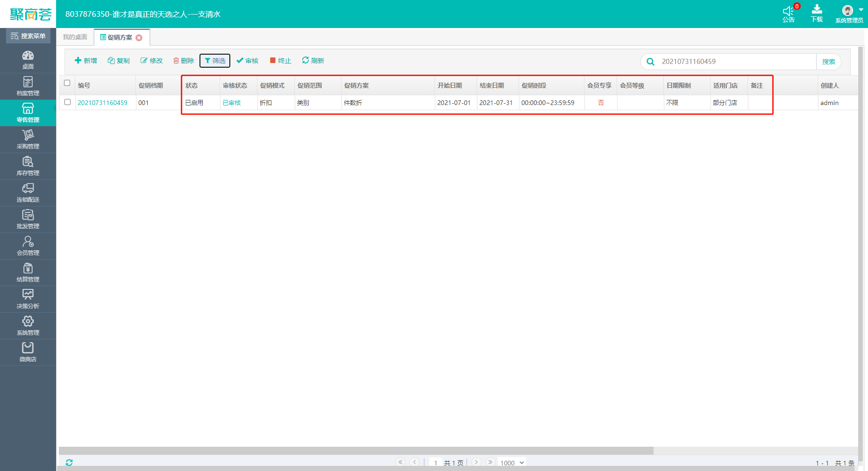Sort by the 日期限制 column header
The image size is (868, 471).
pyautogui.click(x=687, y=85)
